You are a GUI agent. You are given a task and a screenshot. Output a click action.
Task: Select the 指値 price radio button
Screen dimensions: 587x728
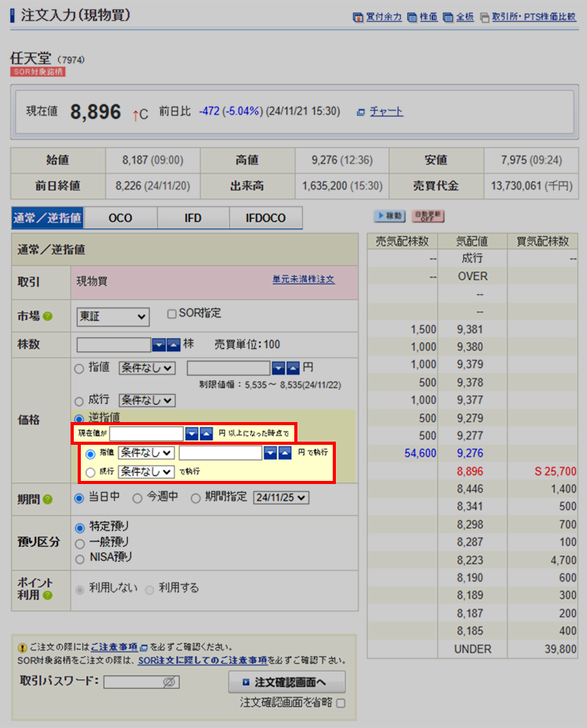point(79,369)
